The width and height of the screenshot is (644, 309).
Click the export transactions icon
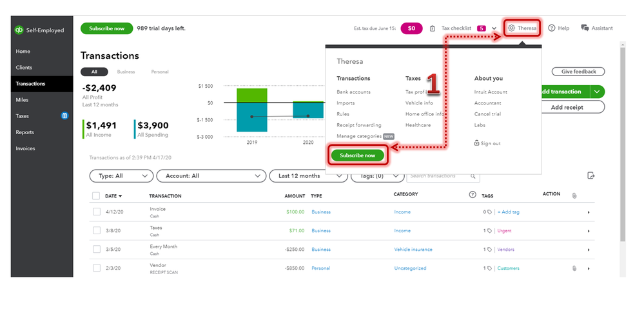(591, 175)
